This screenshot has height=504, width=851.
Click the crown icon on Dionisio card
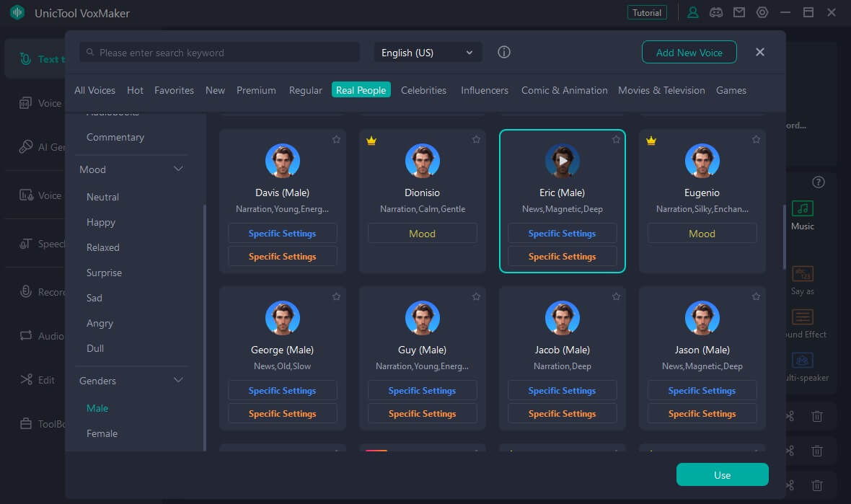[371, 141]
